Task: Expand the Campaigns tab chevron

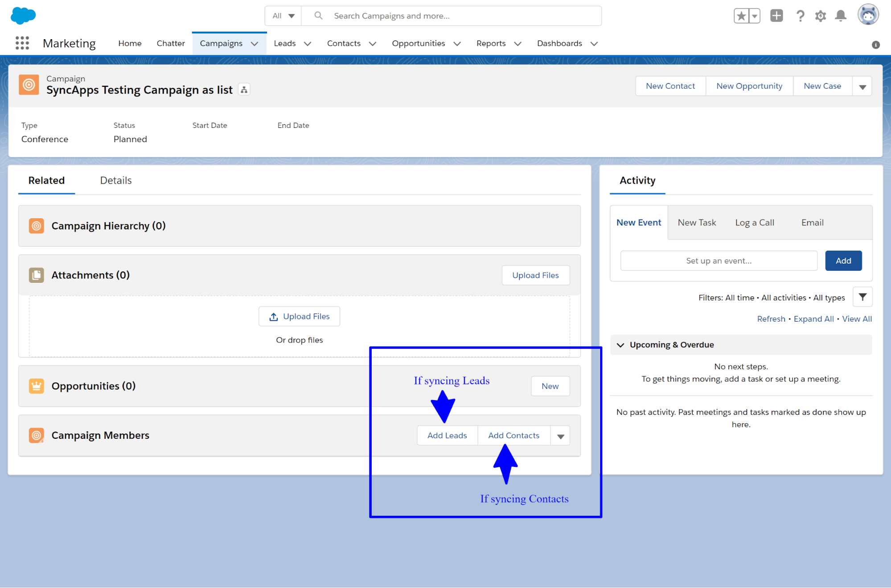Action: 255,44
